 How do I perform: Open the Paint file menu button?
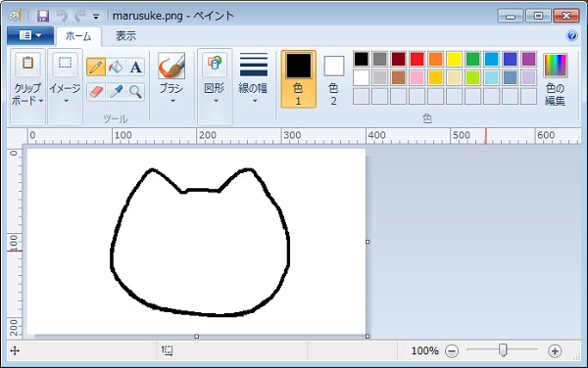coord(30,36)
